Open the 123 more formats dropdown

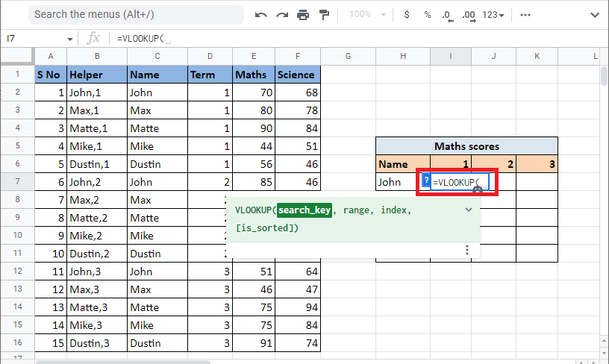click(493, 15)
